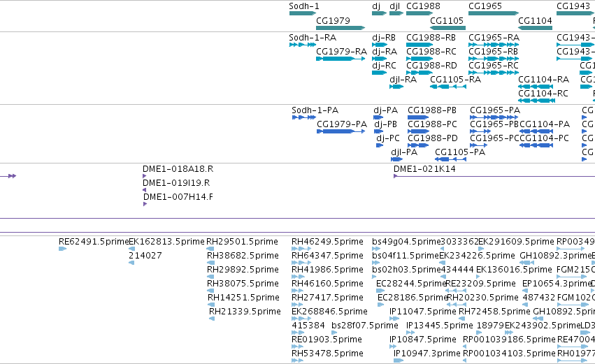
Task: Select the CG1988-RC transcript
Action: (420, 59)
